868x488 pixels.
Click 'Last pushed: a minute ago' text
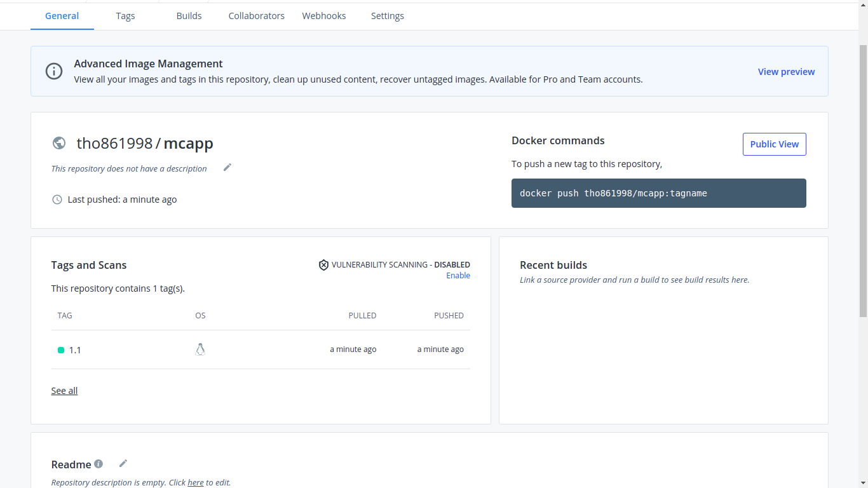click(x=122, y=200)
